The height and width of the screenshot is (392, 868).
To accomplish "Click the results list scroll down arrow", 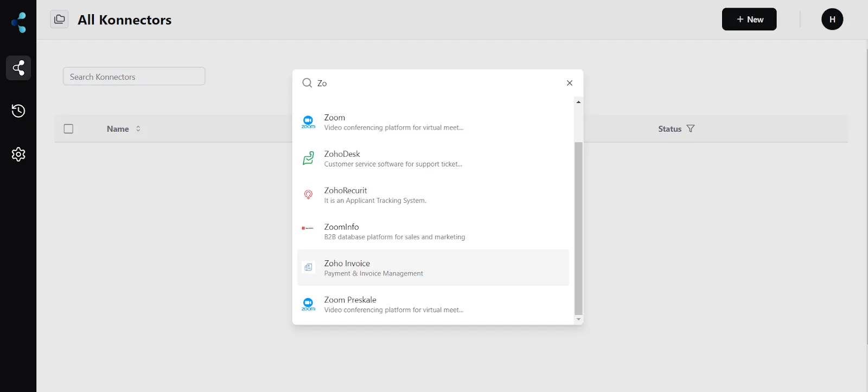I will tap(578, 319).
